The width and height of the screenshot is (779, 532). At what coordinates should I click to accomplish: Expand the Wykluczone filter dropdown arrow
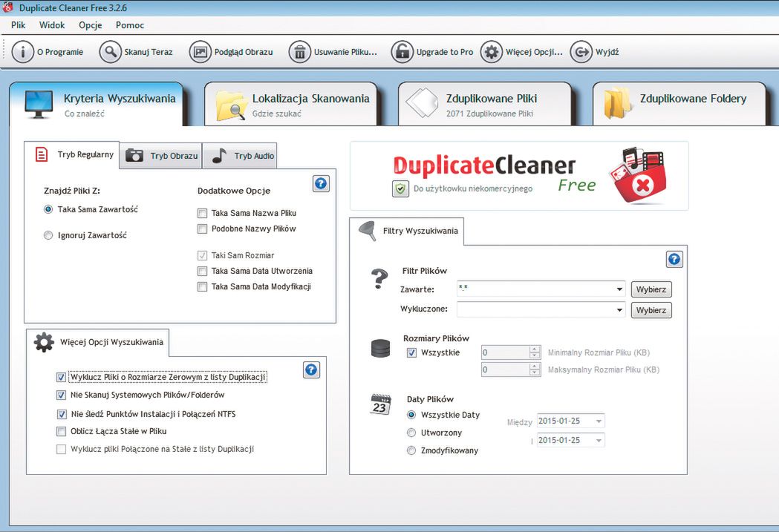pyautogui.click(x=619, y=310)
